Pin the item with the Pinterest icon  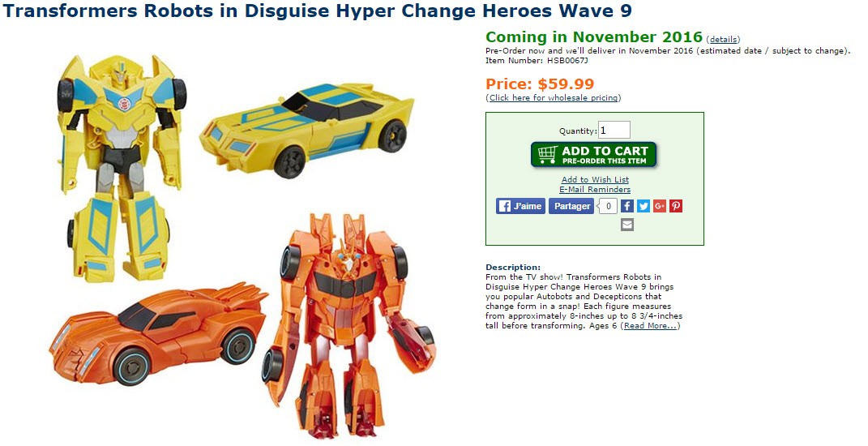click(676, 206)
